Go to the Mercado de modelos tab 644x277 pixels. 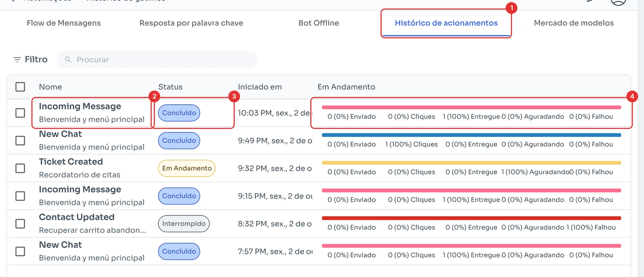[574, 23]
